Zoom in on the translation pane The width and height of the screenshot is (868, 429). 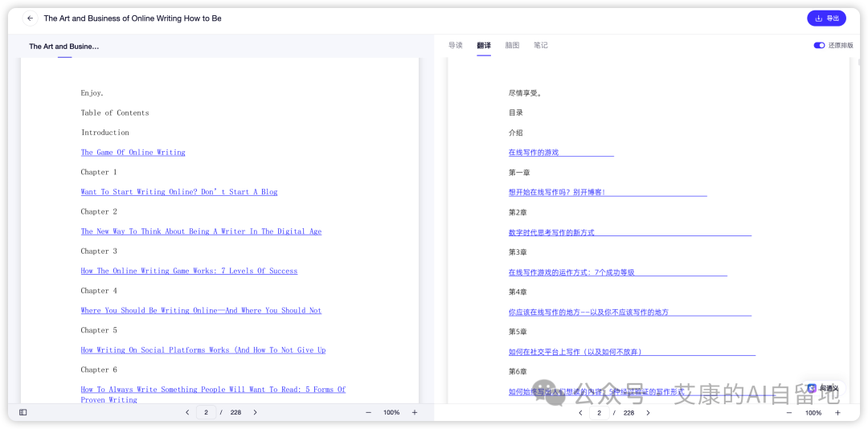[837, 413]
